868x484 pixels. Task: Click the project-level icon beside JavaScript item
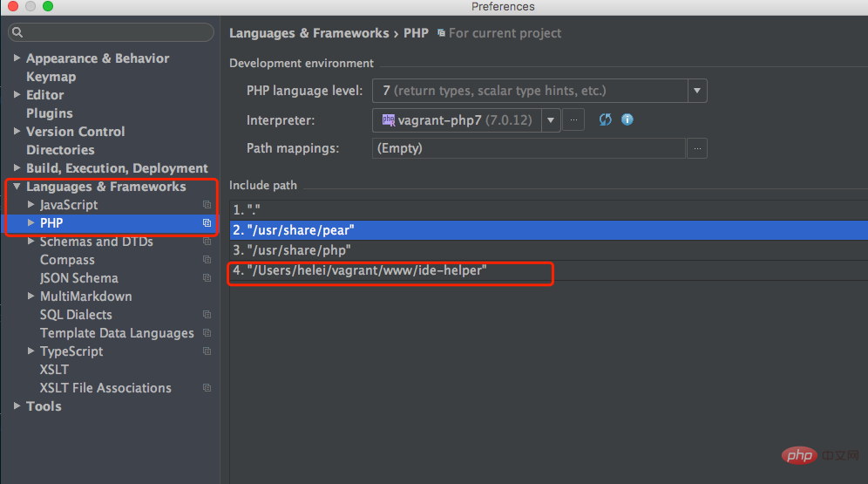click(x=207, y=205)
